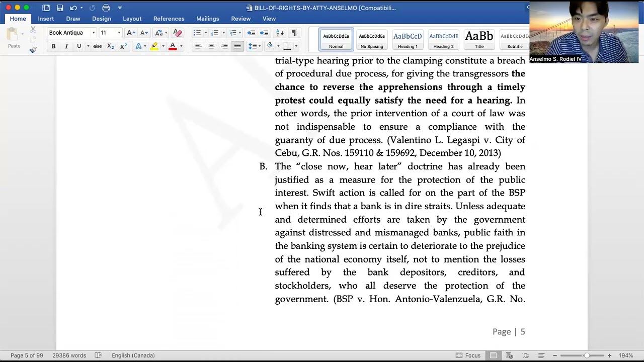Paste clipboard contents
The height and width of the screenshot is (362, 644).
pyautogui.click(x=14, y=38)
